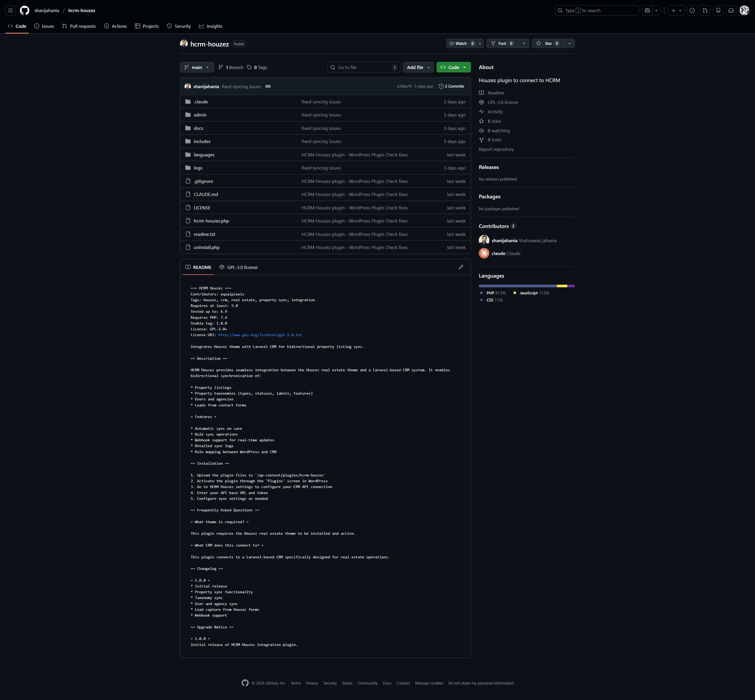The width and height of the screenshot is (755, 700).
Task: Click the claude contributor avatar
Action: 484,253
